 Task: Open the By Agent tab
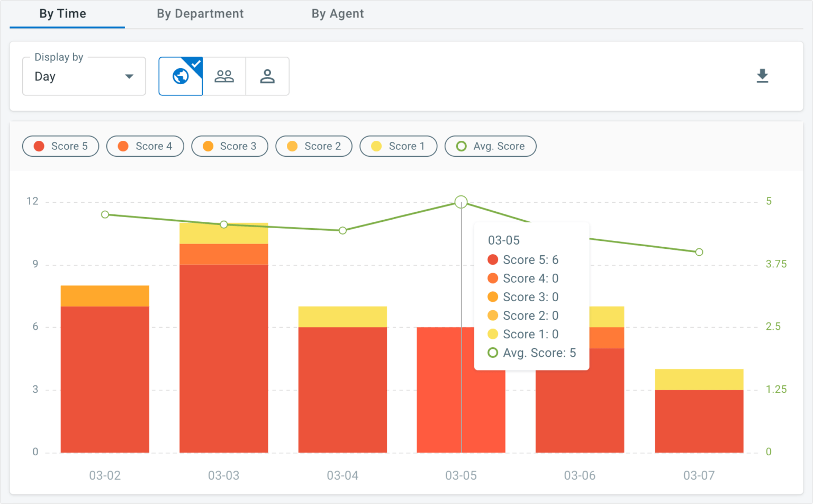coord(337,14)
